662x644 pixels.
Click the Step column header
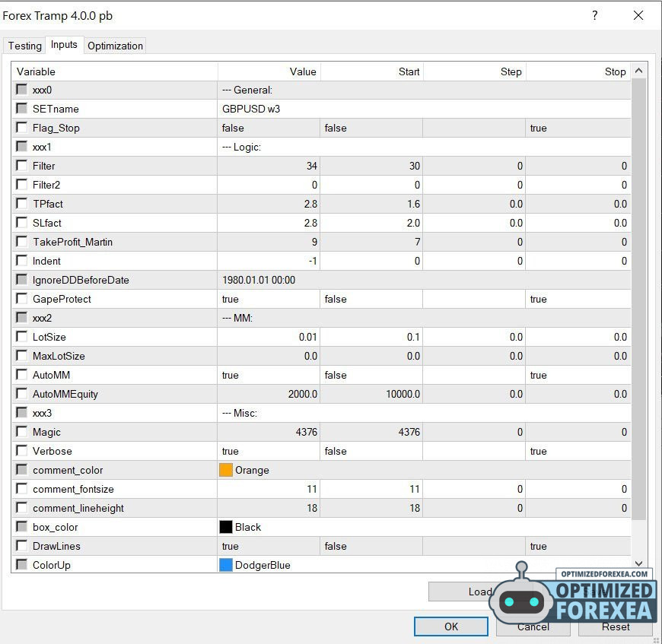474,71
